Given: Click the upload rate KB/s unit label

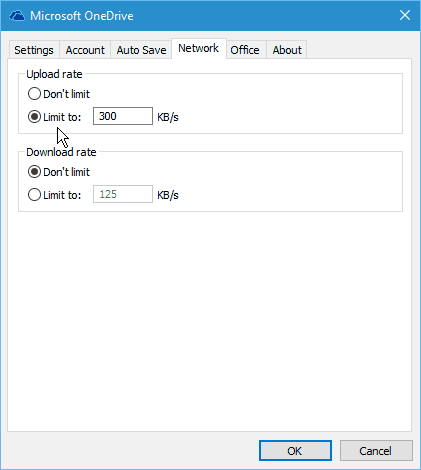Looking at the screenshot, I should 168,117.
